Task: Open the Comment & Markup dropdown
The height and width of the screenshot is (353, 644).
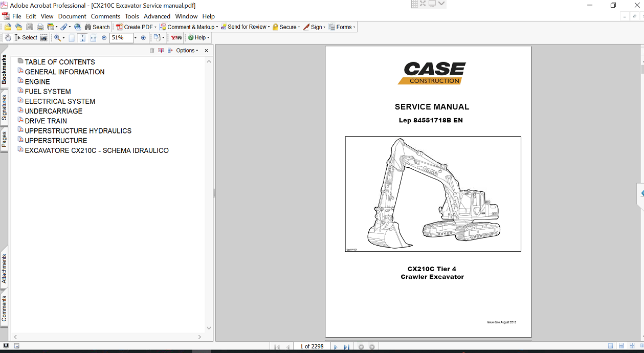Action: [188, 27]
